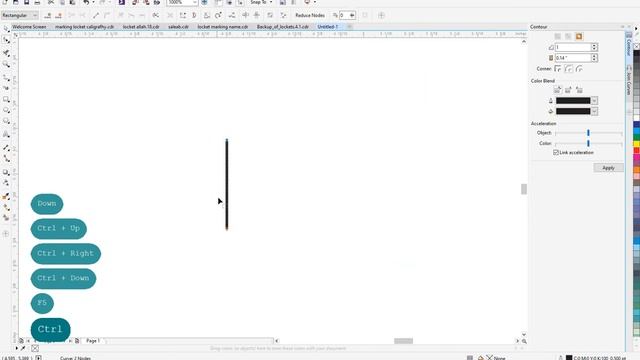Viewport: 640px width, 360px height.
Task: Select the Pick tool in the toolbox
Action: click(6, 29)
